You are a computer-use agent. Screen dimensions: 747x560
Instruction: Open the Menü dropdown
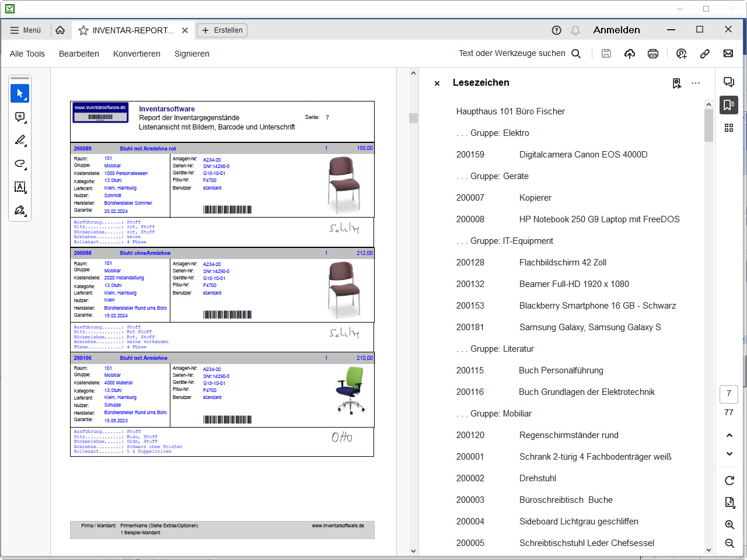(x=26, y=30)
